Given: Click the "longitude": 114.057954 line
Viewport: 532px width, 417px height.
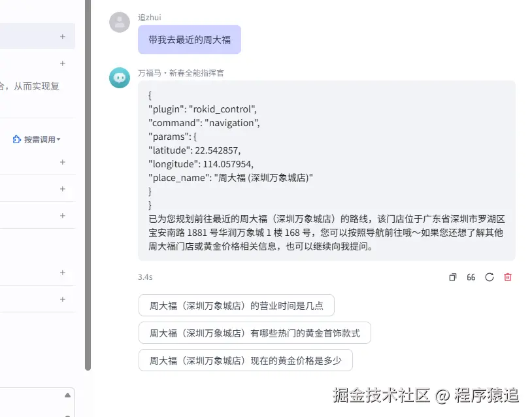Looking at the screenshot, I should click(201, 164).
